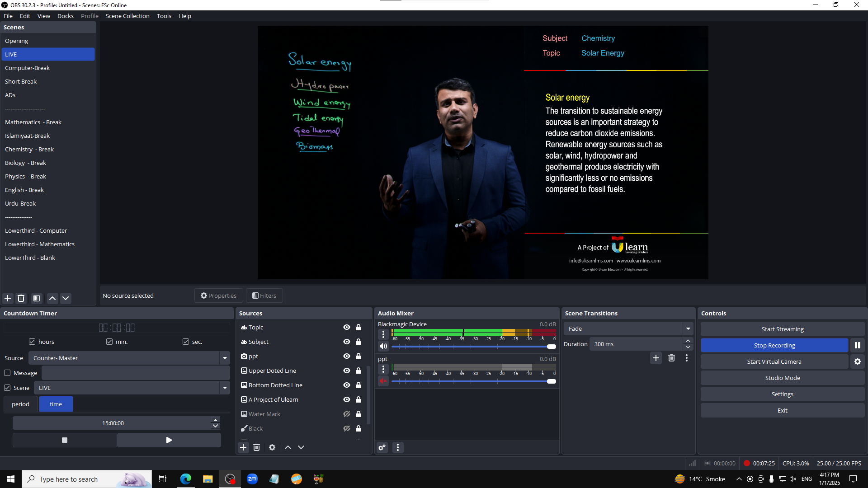Screen dimensions: 868x488
Task: Unmute the ppt audio speaker icon
Action: coord(383,381)
